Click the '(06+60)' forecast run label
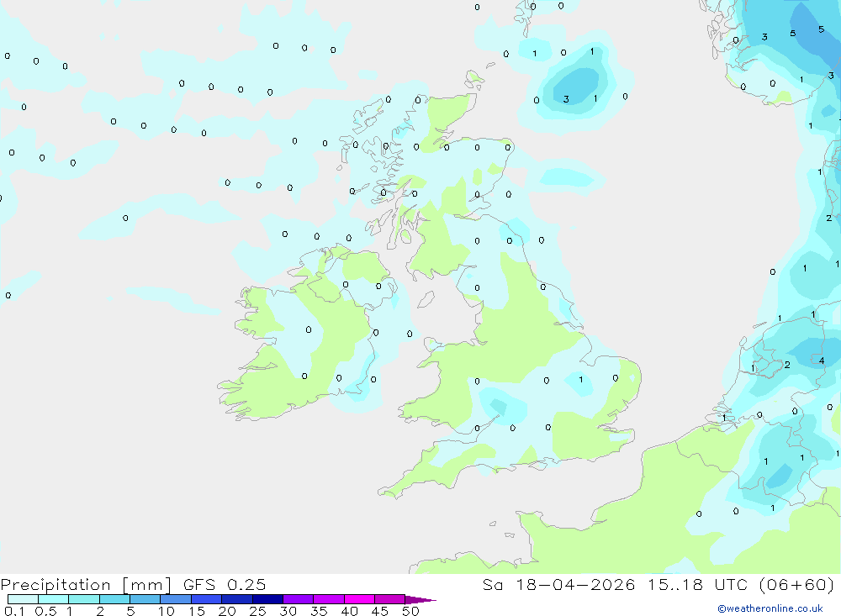 coord(797,584)
